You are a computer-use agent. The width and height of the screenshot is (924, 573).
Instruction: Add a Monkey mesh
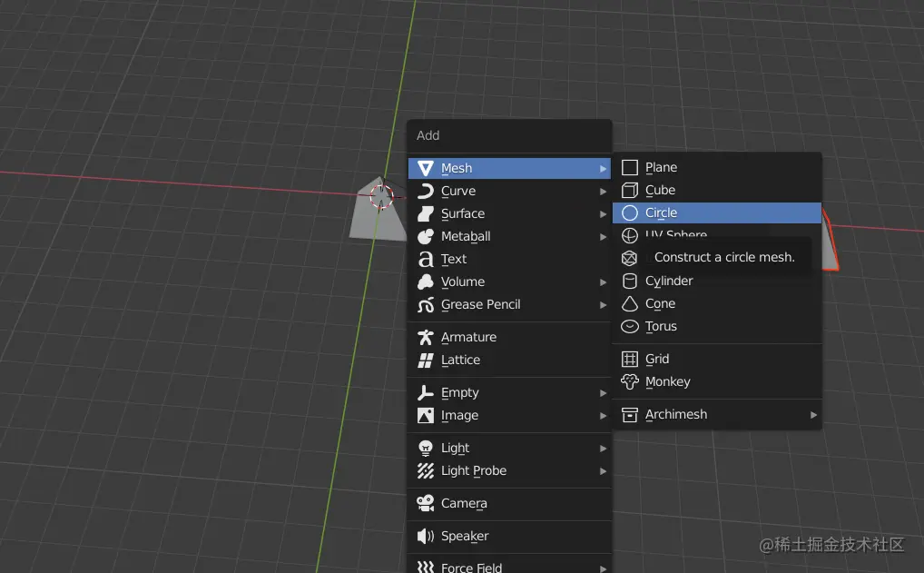coord(717,382)
